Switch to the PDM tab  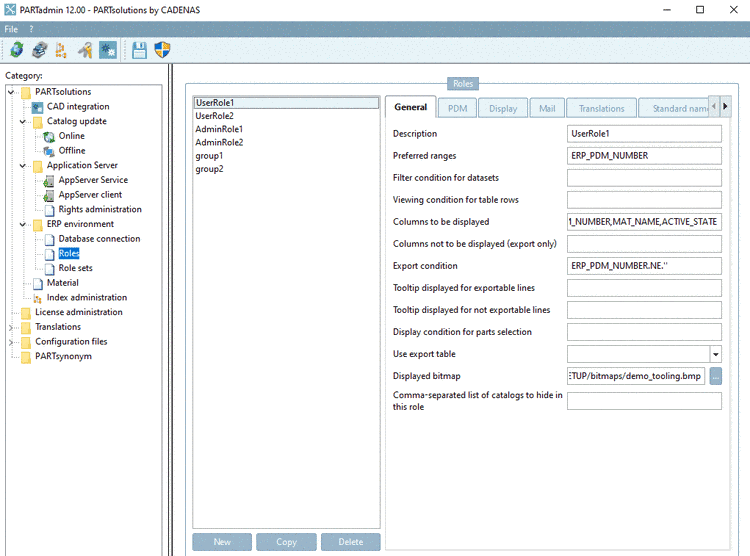[x=457, y=109]
